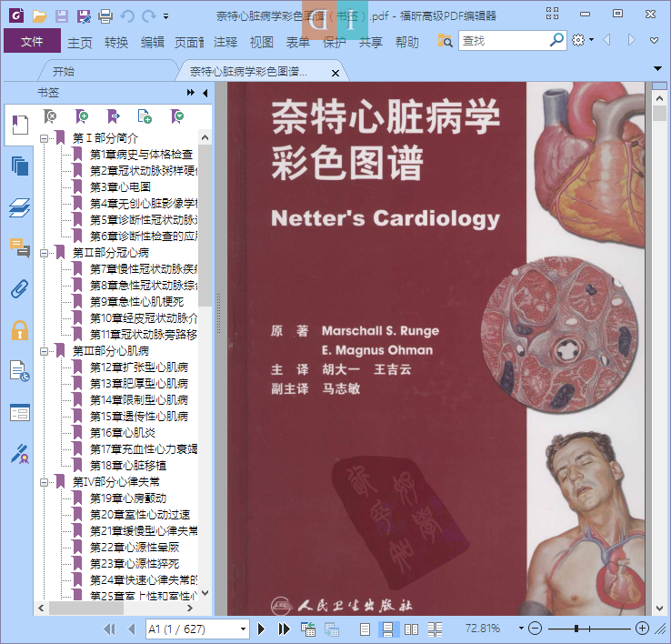Go to the previous page
Screen dimensions: 671x644
[x=132, y=629]
